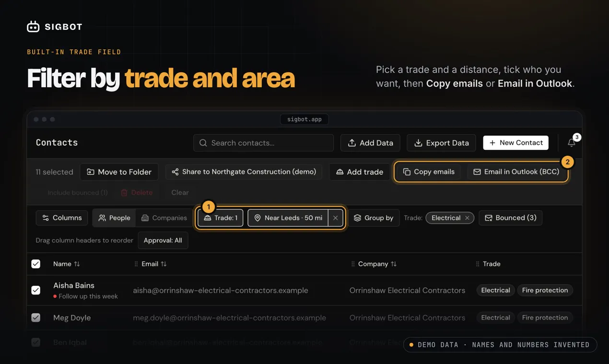Image resolution: width=609 pixels, height=364 pixels.
Task: Create a New Contact
Action: tap(516, 143)
